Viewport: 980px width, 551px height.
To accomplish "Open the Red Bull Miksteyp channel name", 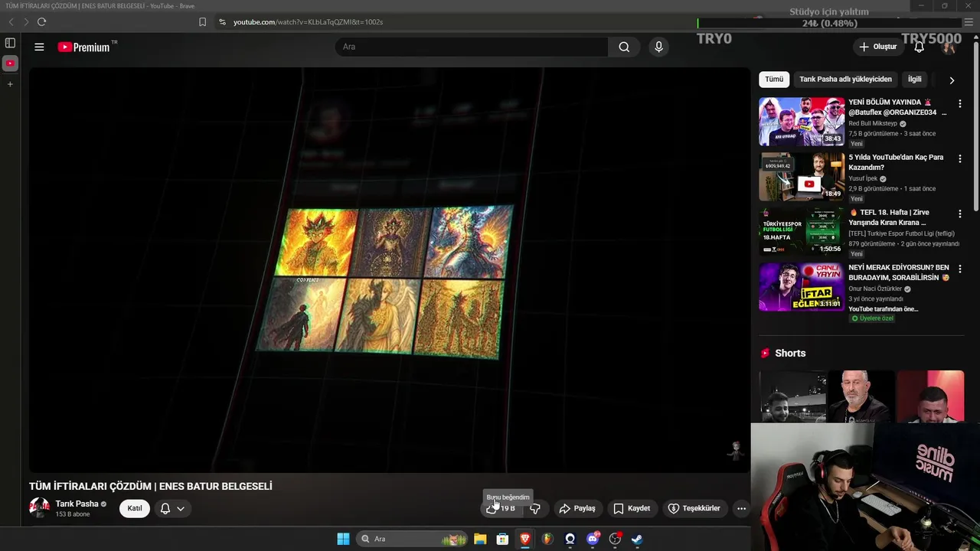I will tap(873, 123).
